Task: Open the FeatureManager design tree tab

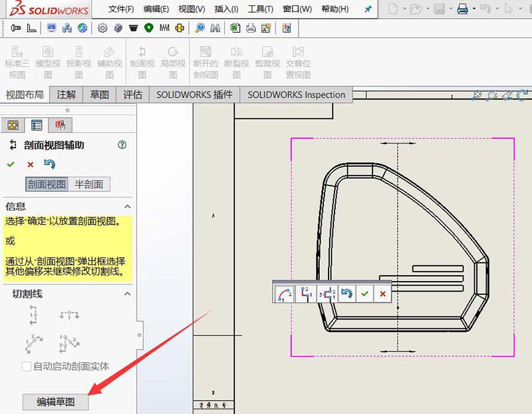Action: pyautogui.click(x=13, y=125)
